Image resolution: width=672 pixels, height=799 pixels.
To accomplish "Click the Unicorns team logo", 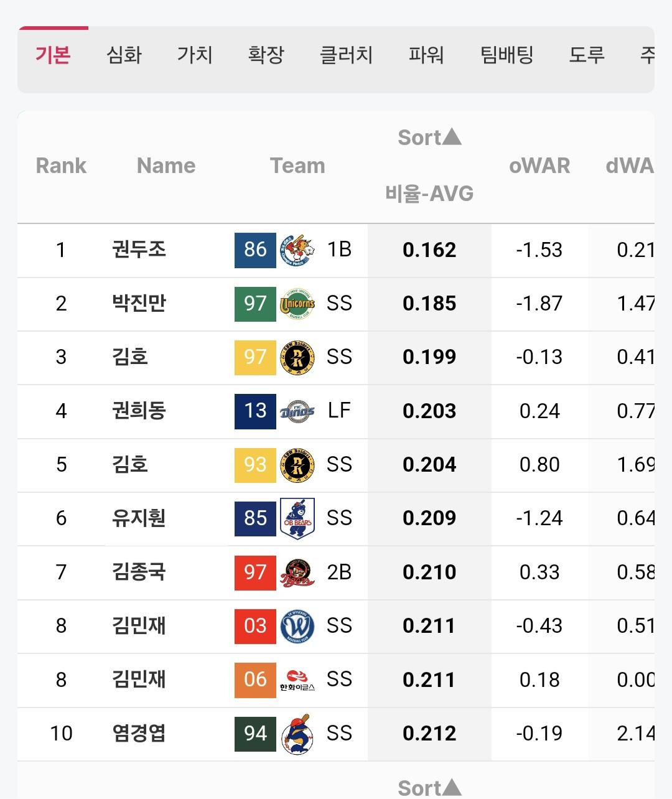I will [x=297, y=304].
